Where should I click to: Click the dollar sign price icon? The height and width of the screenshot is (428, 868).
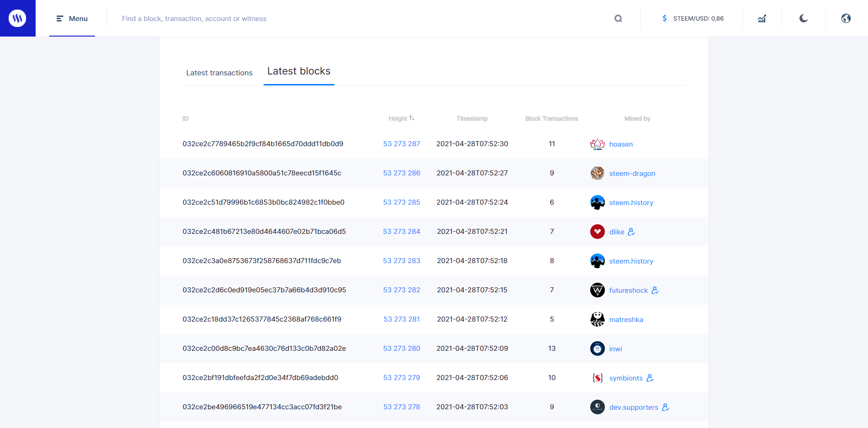(664, 18)
